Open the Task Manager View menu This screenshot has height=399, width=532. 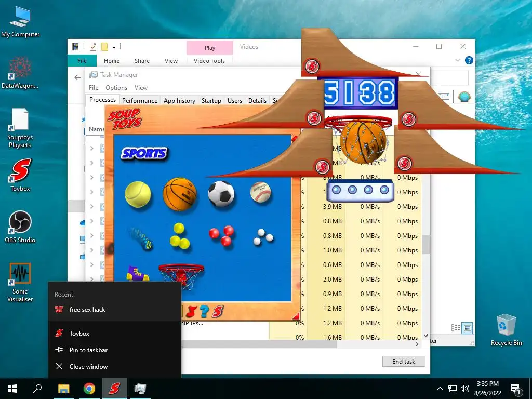pos(141,87)
